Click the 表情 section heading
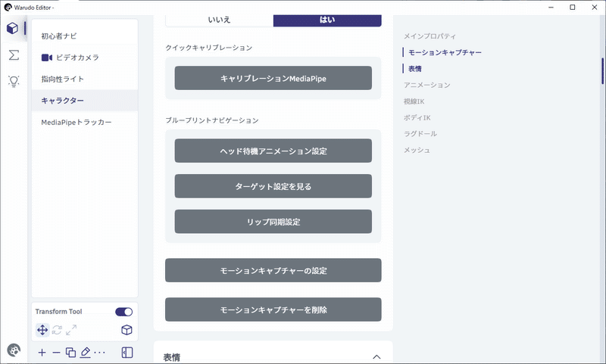This screenshot has height=364, width=606. coord(172,357)
